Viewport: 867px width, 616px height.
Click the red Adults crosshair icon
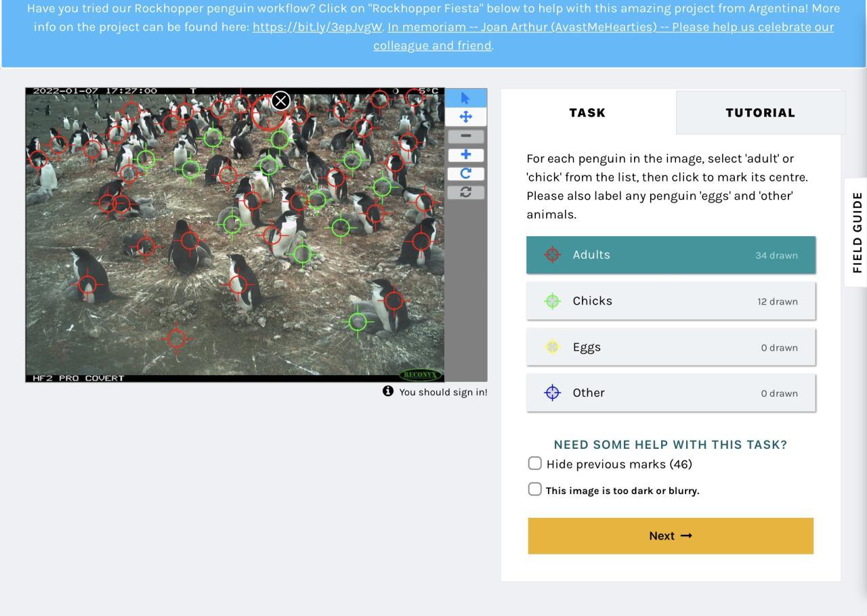(x=553, y=255)
